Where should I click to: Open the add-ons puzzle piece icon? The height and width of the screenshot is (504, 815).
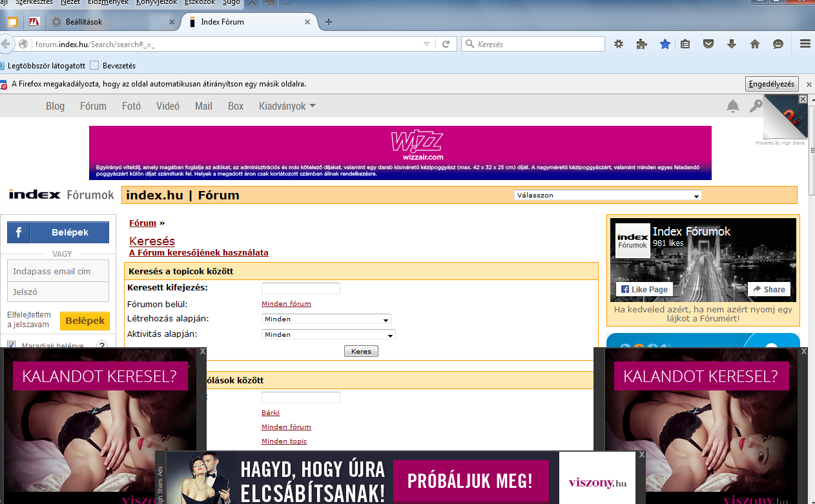[x=641, y=44]
